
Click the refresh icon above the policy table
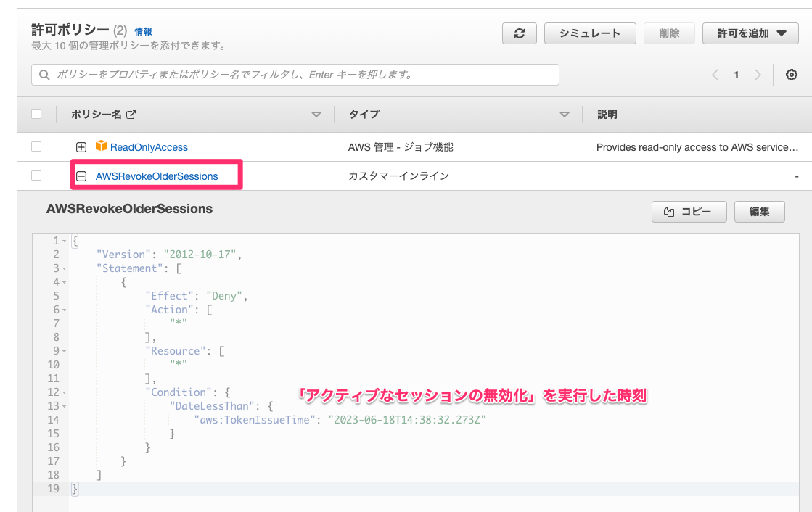click(519, 33)
